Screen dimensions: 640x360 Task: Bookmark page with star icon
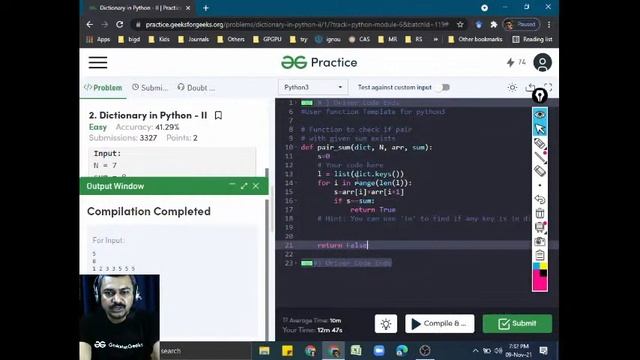(460, 24)
